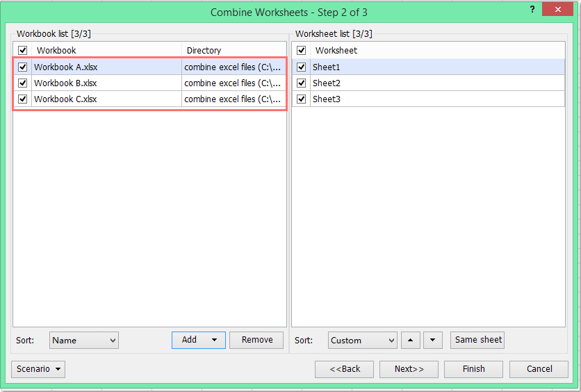Uncheck the Sheet2 checkbox
The width and height of the screenshot is (581, 392).
coord(302,83)
